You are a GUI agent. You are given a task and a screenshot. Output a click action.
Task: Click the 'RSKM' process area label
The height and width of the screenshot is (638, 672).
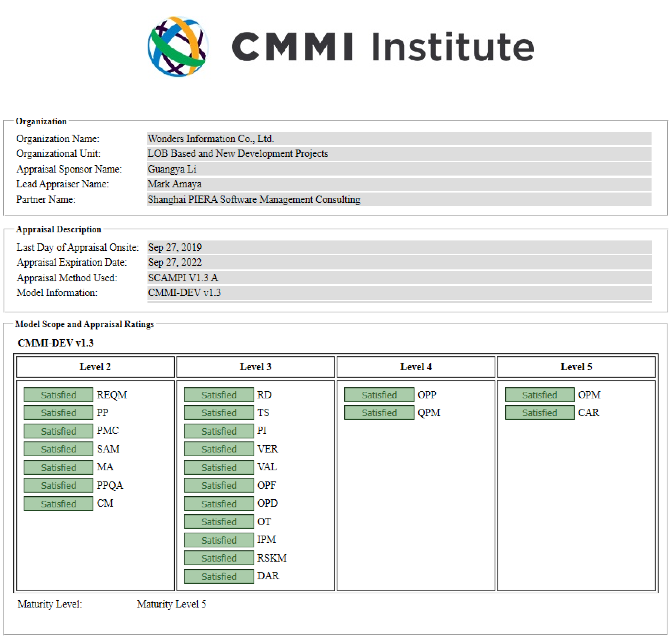[x=272, y=558]
